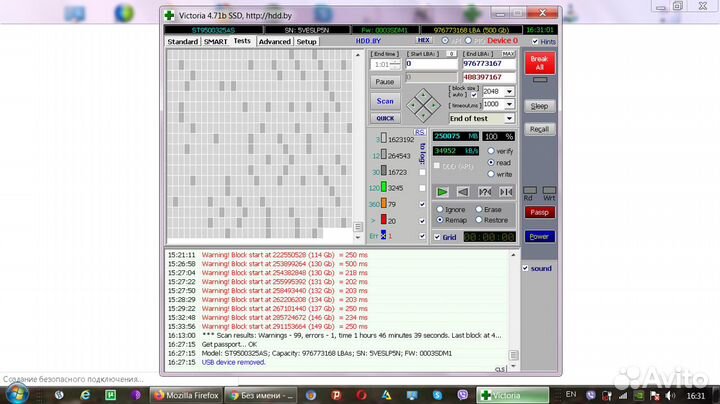Toggle the Hints checkbox
The image size is (720, 404).
[536, 42]
